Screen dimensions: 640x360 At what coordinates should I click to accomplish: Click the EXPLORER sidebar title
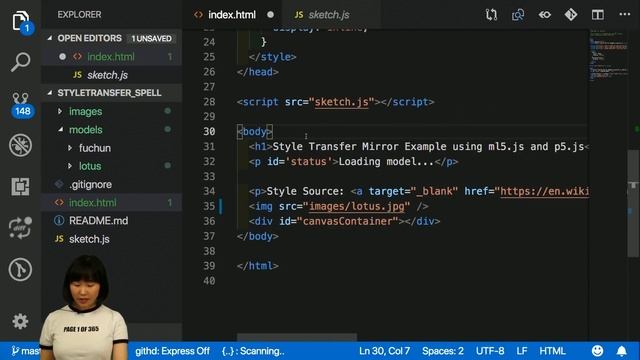(79, 15)
